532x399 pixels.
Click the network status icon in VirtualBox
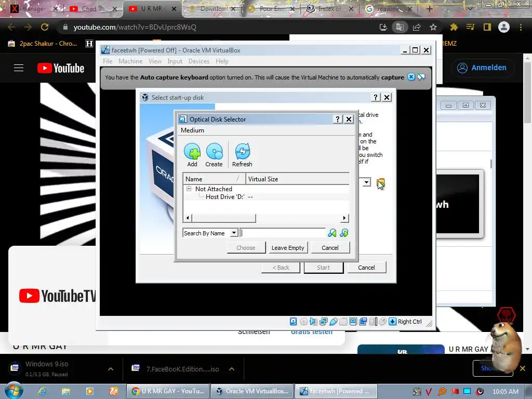tap(323, 322)
